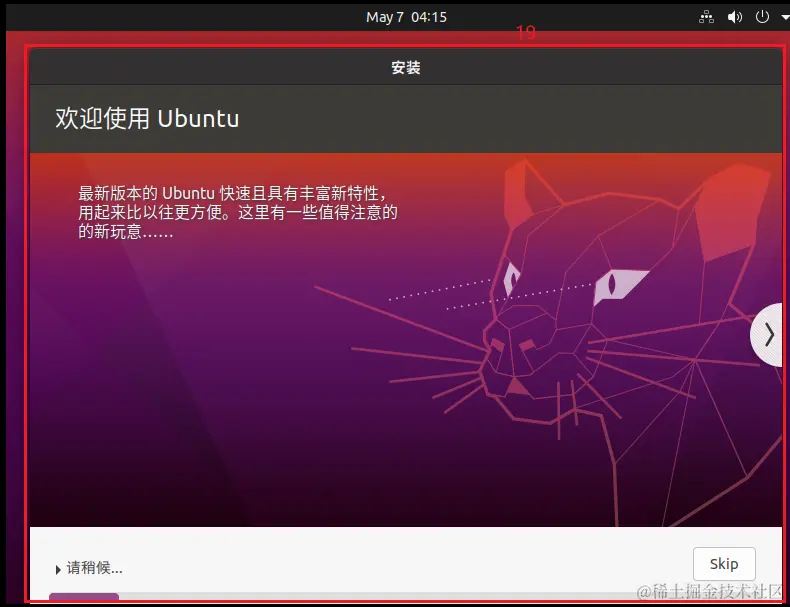Click the 欢迎使用 Ubuntu heading

(147, 118)
